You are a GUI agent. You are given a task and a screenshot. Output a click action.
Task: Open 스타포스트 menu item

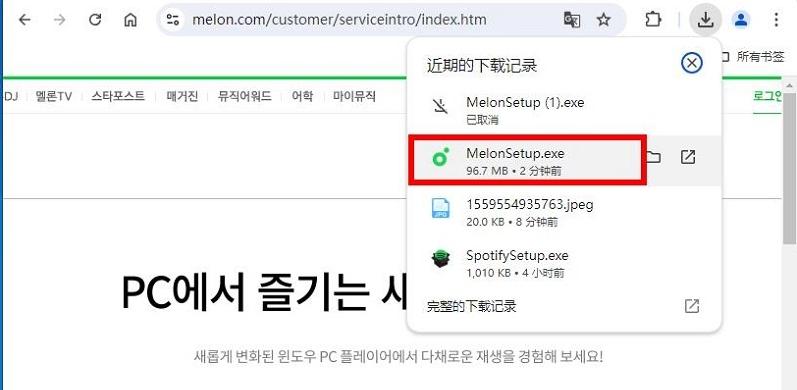pos(118,96)
